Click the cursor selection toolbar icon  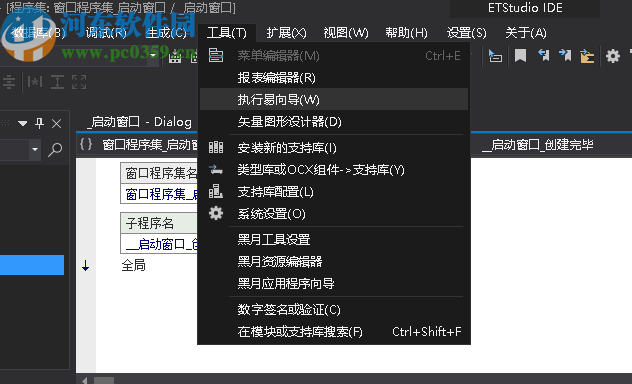tap(495, 56)
